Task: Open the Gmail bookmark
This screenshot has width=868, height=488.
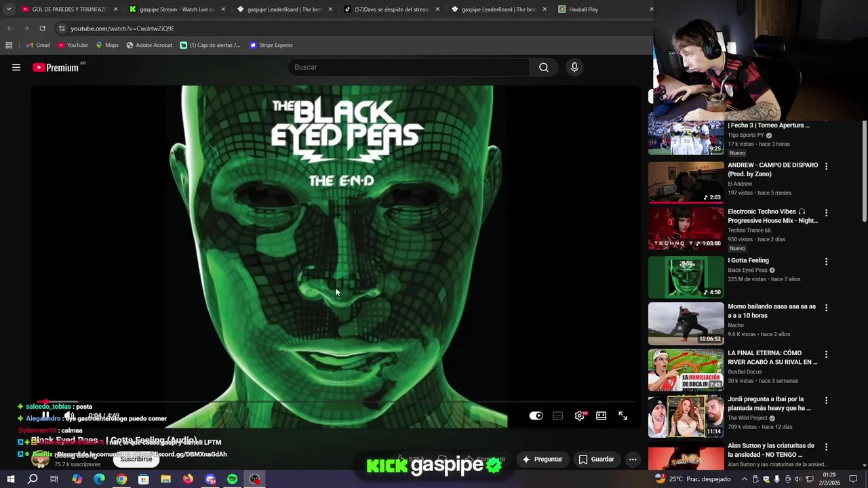Action: (38, 45)
